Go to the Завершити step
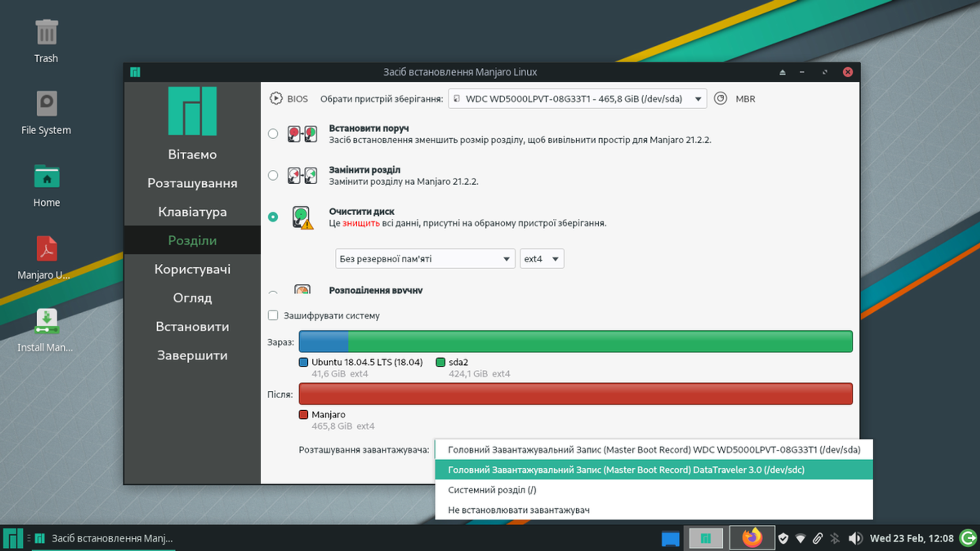Image resolution: width=980 pixels, height=551 pixels. click(x=192, y=355)
